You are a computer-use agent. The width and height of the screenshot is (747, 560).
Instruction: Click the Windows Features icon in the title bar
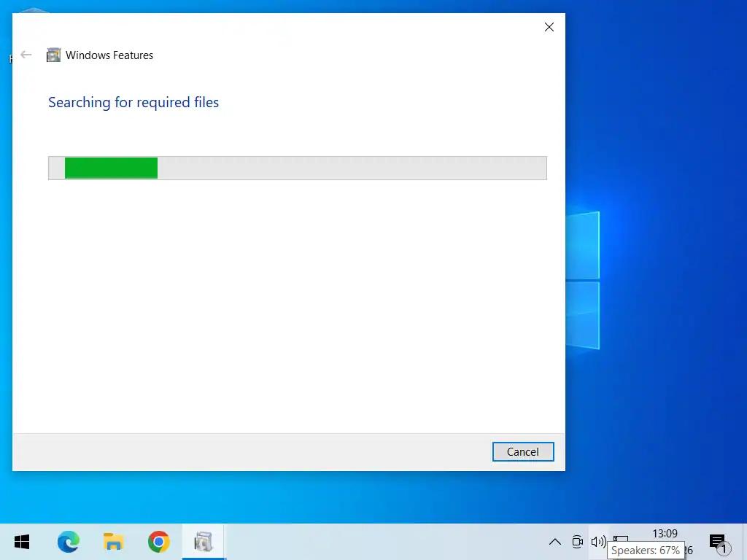53,55
